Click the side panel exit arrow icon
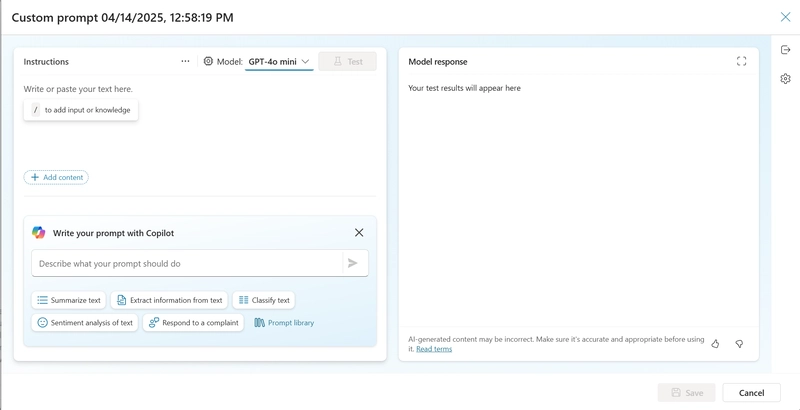This screenshot has width=800, height=410. click(x=785, y=49)
